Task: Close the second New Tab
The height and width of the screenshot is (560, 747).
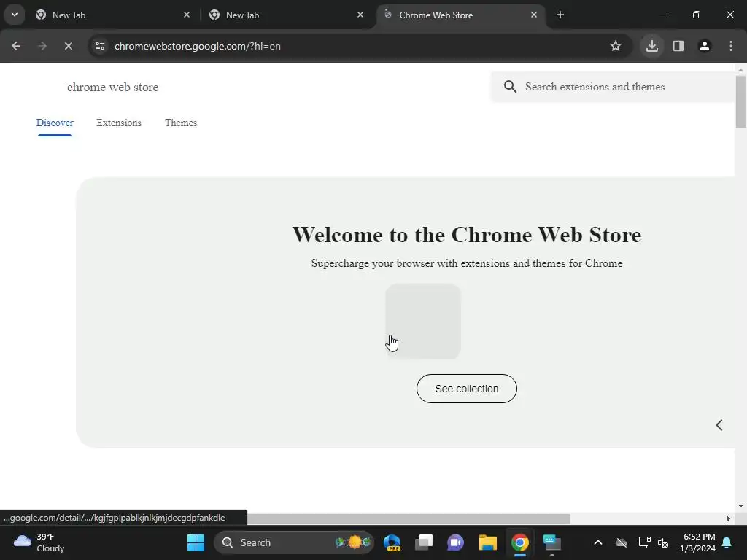Action: coord(360,15)
